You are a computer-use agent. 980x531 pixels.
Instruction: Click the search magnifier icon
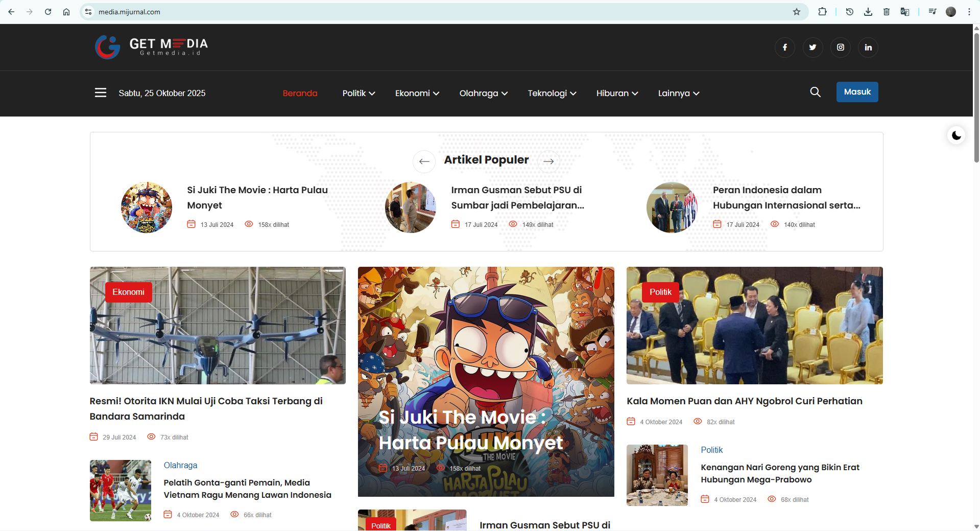tap(816, 92)
